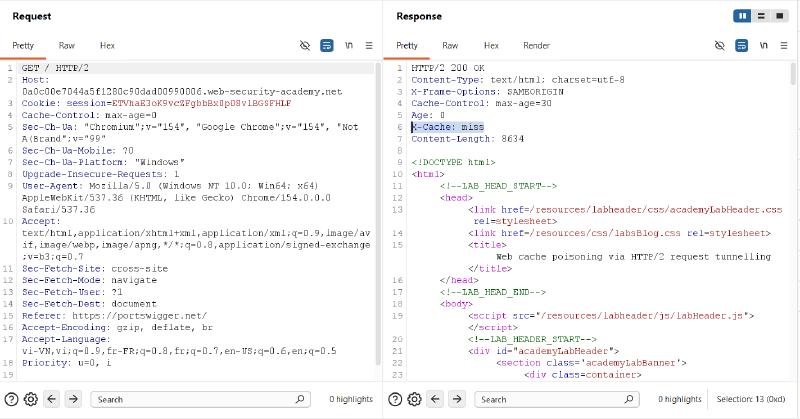The image size is (800, 419).
Task: Click the 'Priority: u=0, i' header
Action: (x=66, y=363)
